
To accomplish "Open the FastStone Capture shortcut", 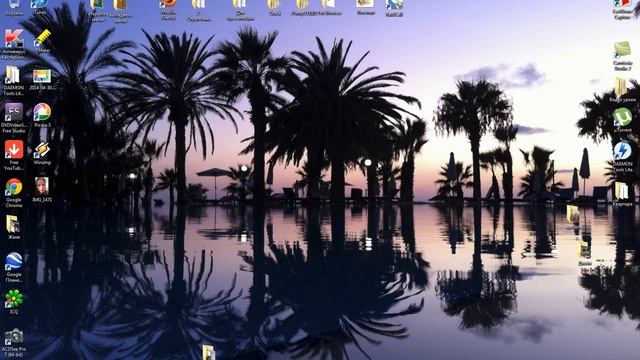I will pyautogui.click(x=622, y=9).
